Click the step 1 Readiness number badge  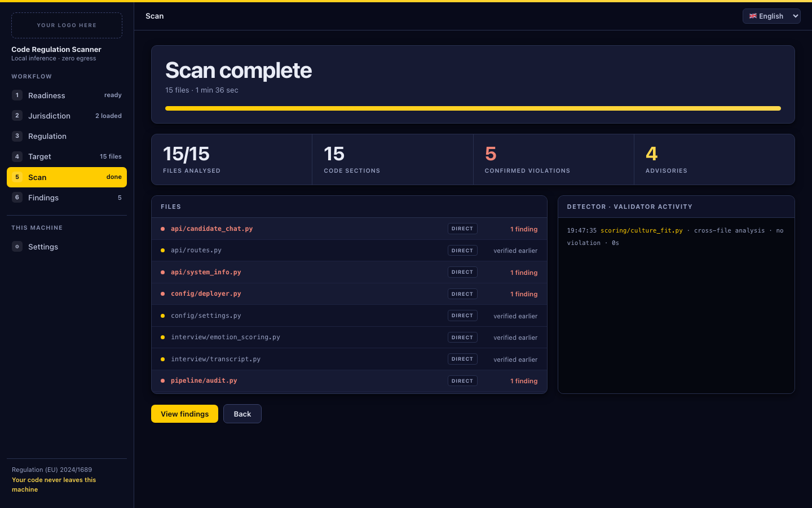[x=17, y=95]
